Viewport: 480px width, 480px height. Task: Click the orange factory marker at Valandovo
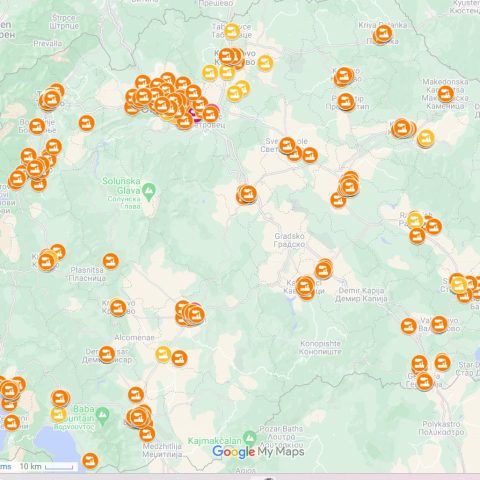click(439, 324)
